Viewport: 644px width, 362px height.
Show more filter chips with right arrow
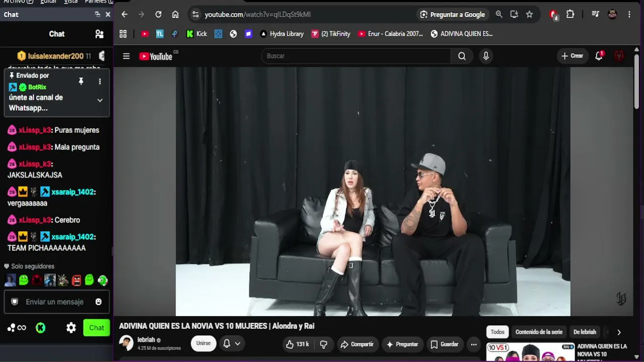click(x=619, y=332)
